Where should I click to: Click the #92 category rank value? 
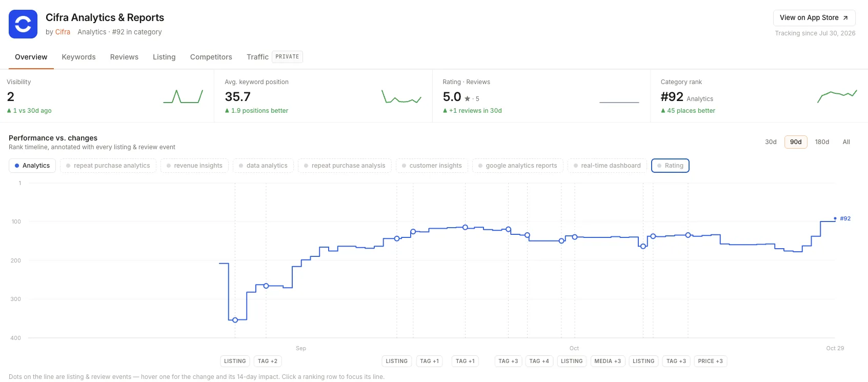672,96
